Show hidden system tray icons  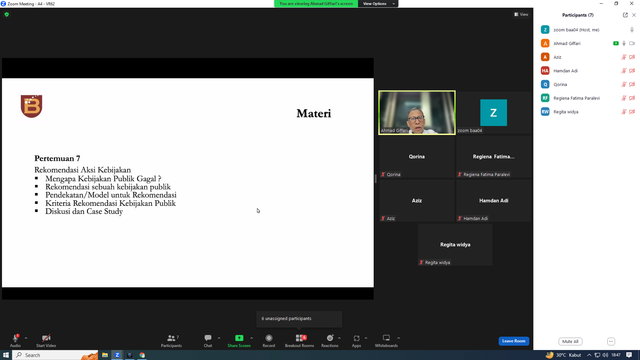click(589, 355)
